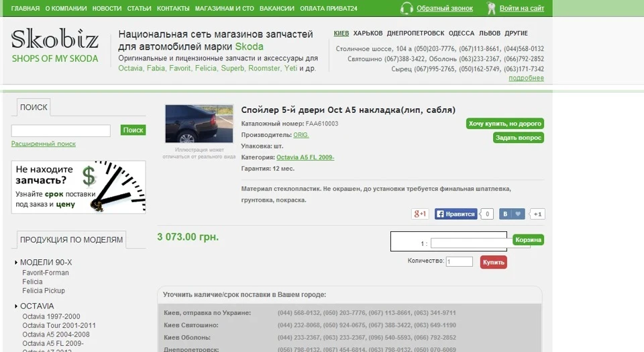Focus the site search input field
Screen dimensions: 644x352
tap(61, 130)
